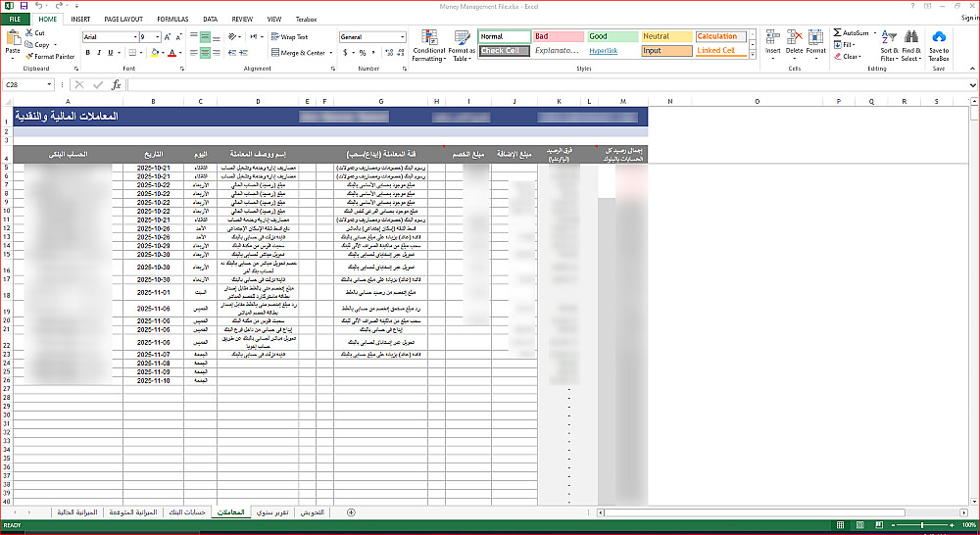The image size is (980, 535).
Task: Select the 'حسابات البنك' sheet tab
Action: coord(187,512)
